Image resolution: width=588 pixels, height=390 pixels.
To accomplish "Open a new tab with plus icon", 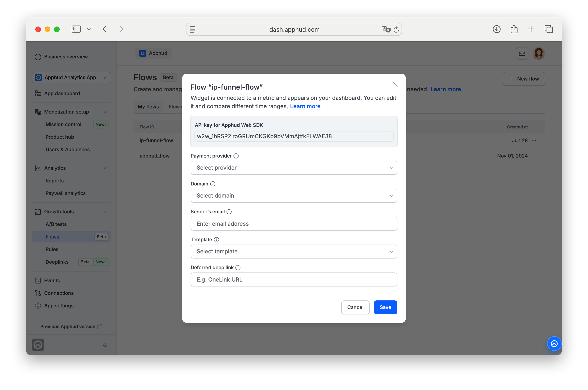I will (x=531, y=29).
